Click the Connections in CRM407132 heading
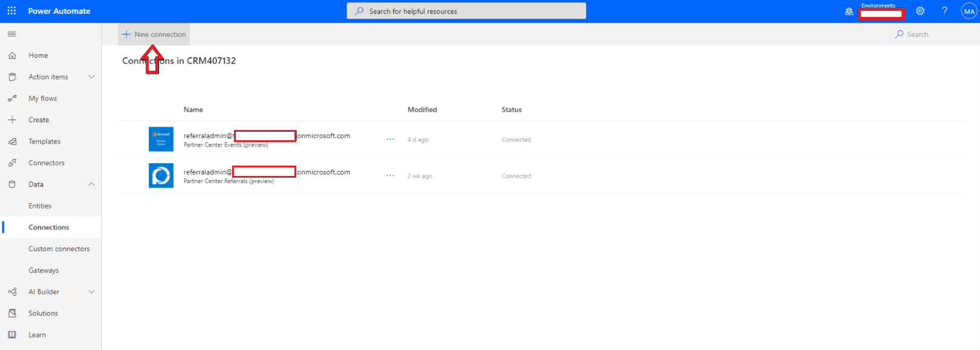This screenshot has width=980, height=350. click(x=179, y=60)
